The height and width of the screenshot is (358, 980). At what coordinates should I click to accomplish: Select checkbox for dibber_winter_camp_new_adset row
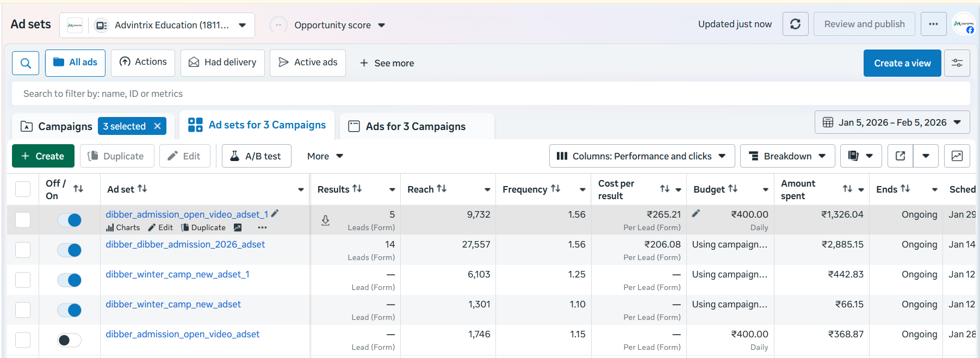tap(23, 310)
